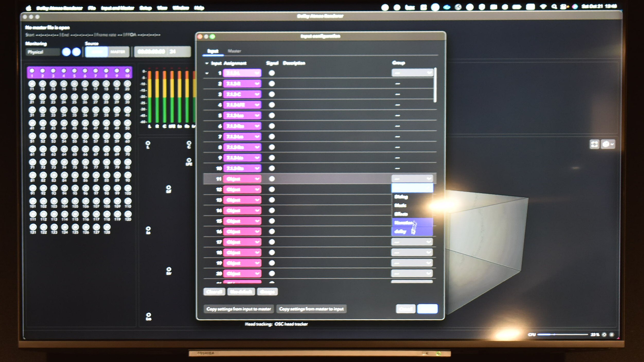Click the circular icon next to CPU percentage
644x362 pixels.
(604, 334)
